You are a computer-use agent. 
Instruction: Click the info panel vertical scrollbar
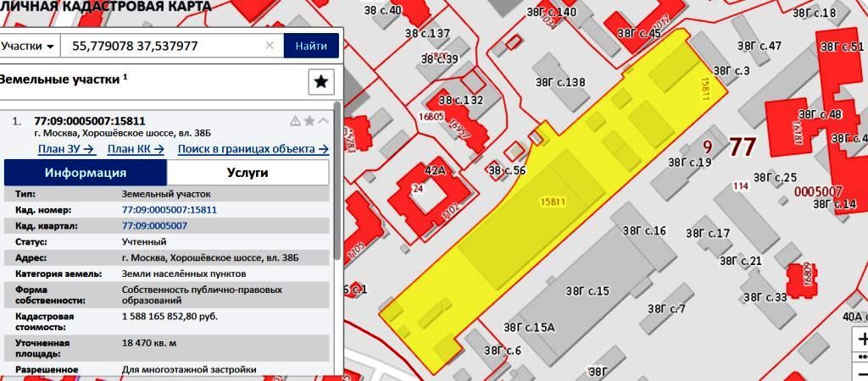[x=337, y=169]
